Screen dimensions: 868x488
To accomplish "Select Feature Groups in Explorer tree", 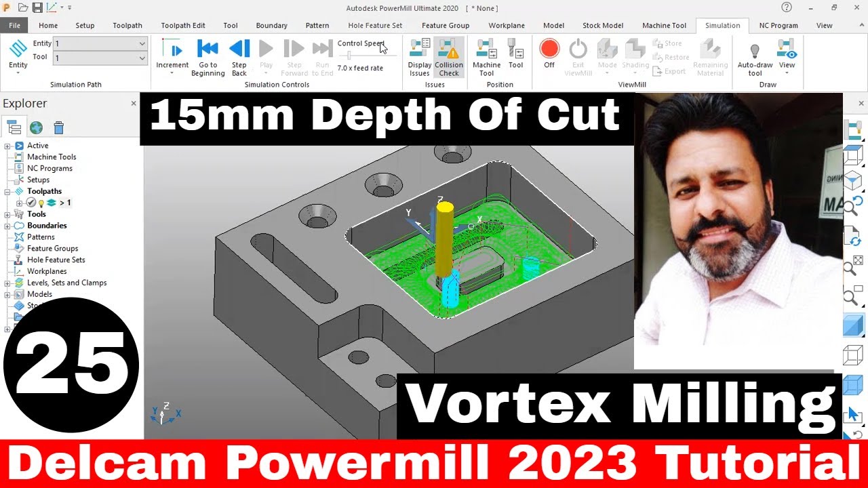I will [52, 249].
